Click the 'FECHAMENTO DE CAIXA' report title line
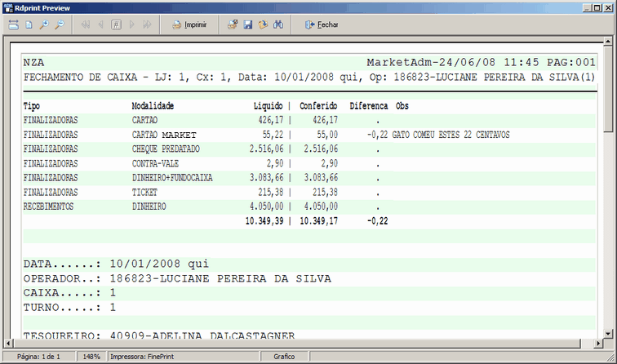The width and height of the screenshot is (617, 364). coord(309,78)
